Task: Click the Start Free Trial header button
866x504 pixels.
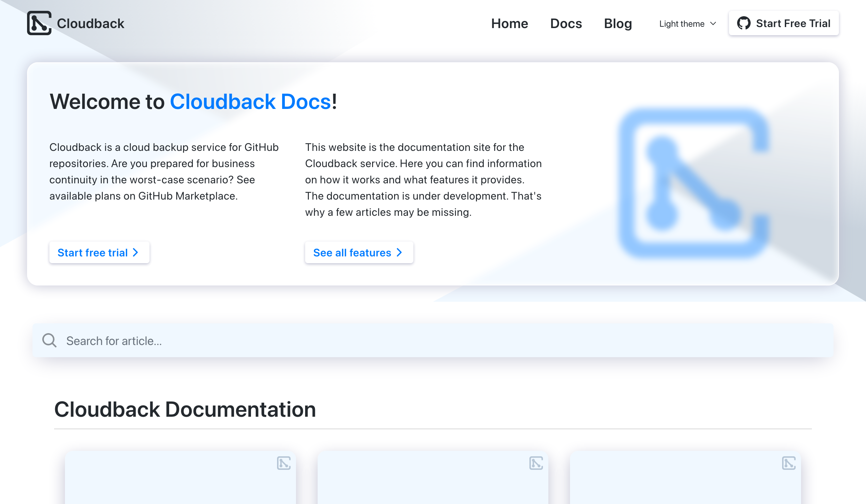Action: [783, 23]
